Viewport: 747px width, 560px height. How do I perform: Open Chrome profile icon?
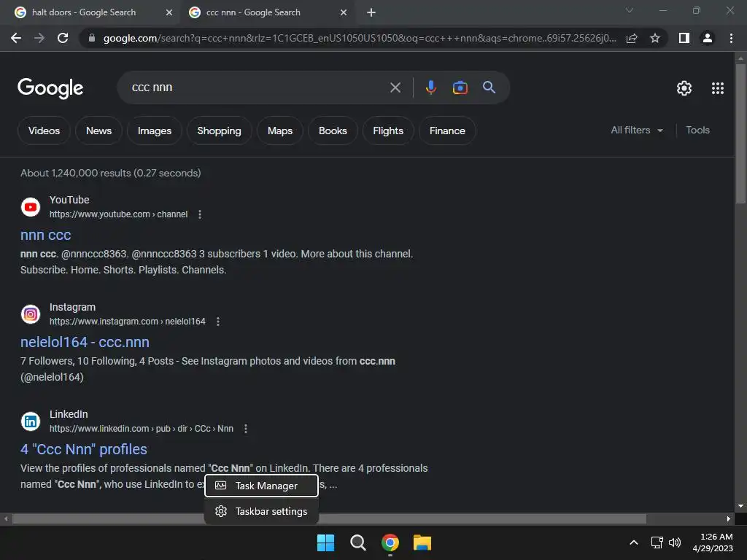(708, 38)
